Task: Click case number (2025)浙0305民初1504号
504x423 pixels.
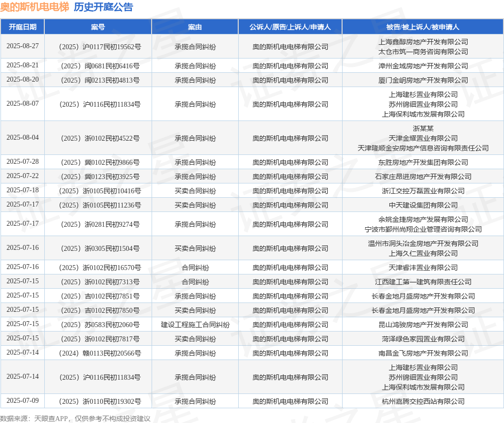Action: coord(100,248)
